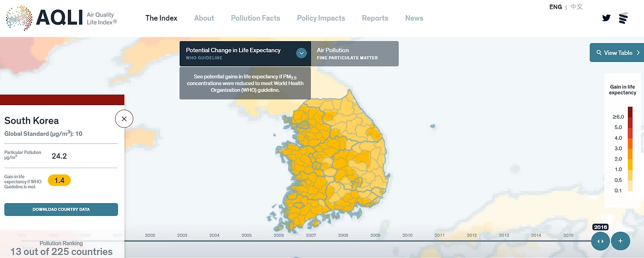
Task: Click the dark red ≥6.0 legend swatch
Action: 630,112
